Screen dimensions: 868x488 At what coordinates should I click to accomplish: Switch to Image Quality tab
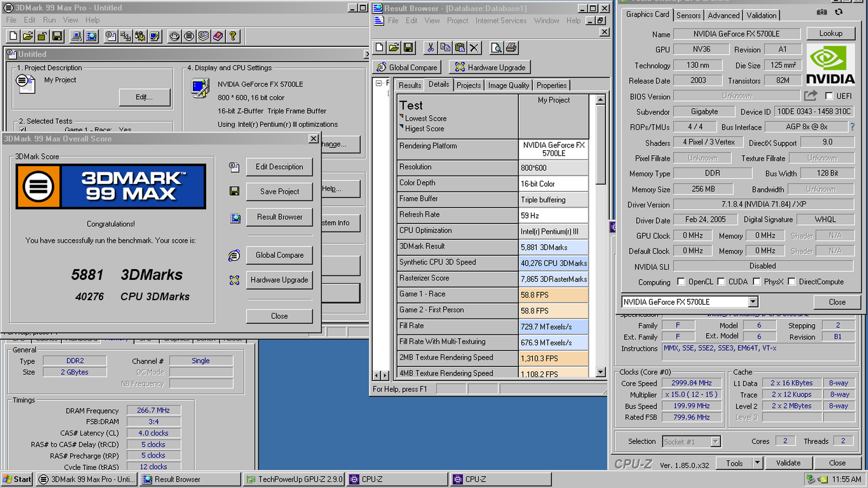pos(508,85)
